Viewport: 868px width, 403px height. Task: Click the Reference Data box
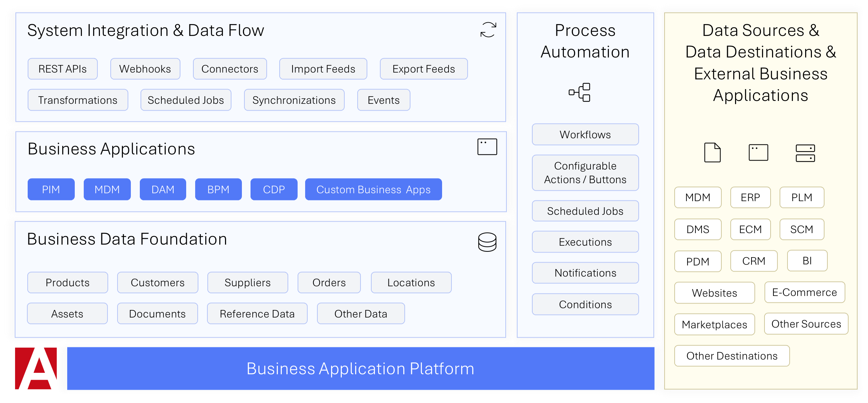(257, 314)
